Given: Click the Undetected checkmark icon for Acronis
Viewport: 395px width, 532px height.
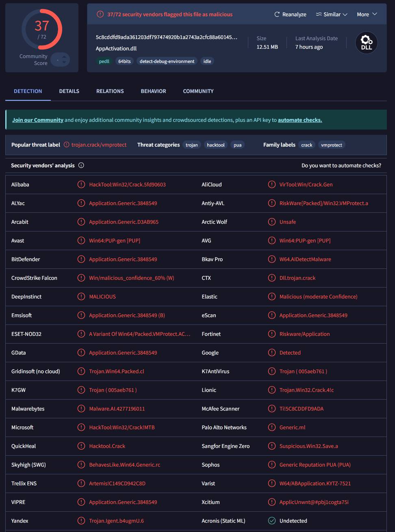Looking at the screenshot, I should coord(272,521).
